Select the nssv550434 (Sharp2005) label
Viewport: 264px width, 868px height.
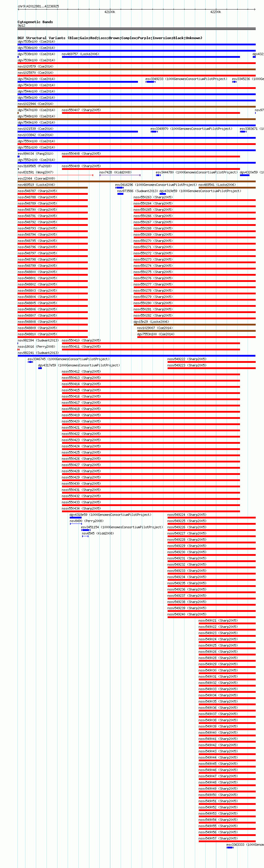point(81,509)
